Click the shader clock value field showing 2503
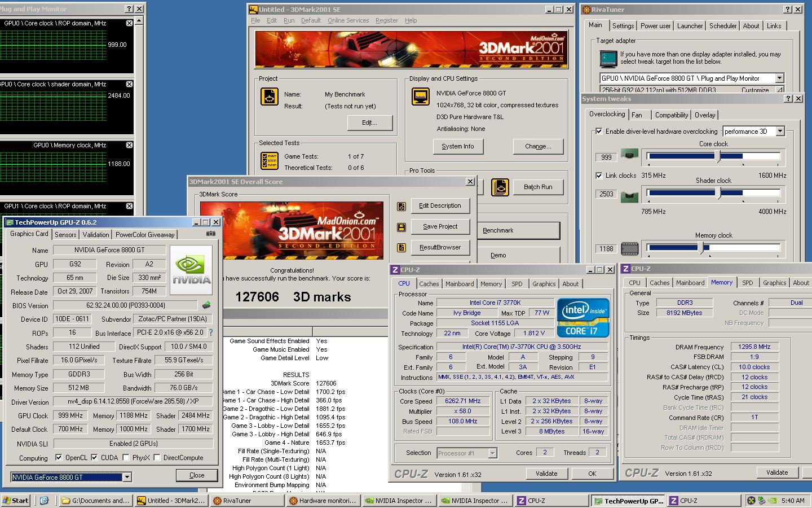 click(606, 194)
